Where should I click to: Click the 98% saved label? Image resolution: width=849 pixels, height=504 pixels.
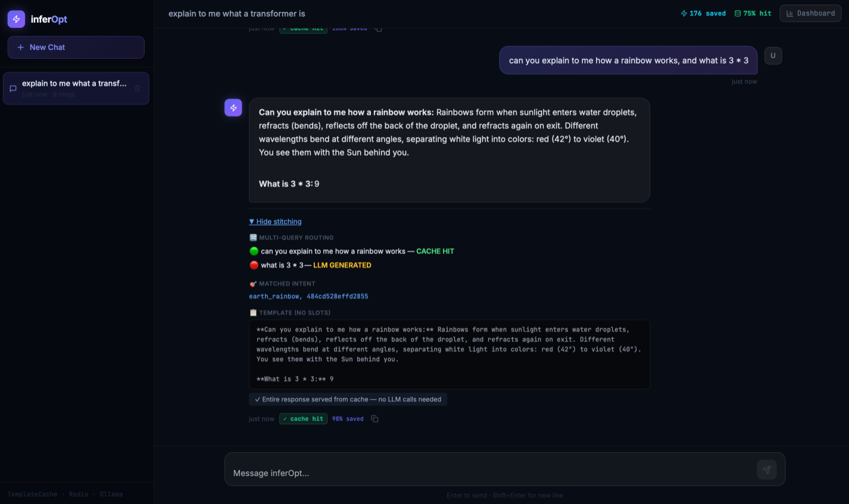348,419
